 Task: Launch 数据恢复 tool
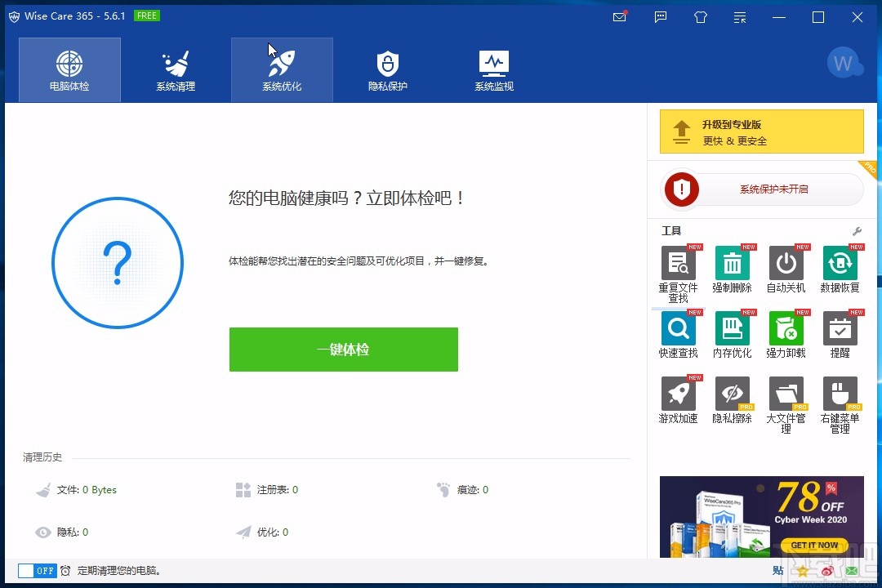click(x=840, y=269)
